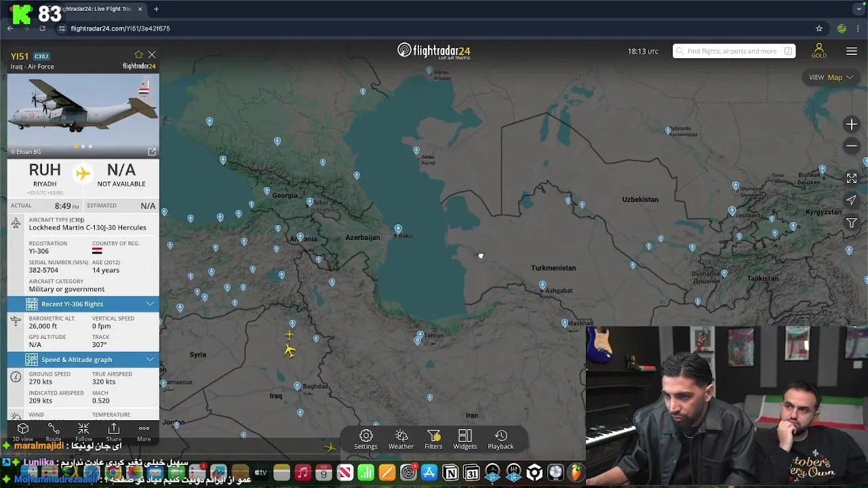Open the Playback history tool
868x488 pixels.
[x=500, y=439]
